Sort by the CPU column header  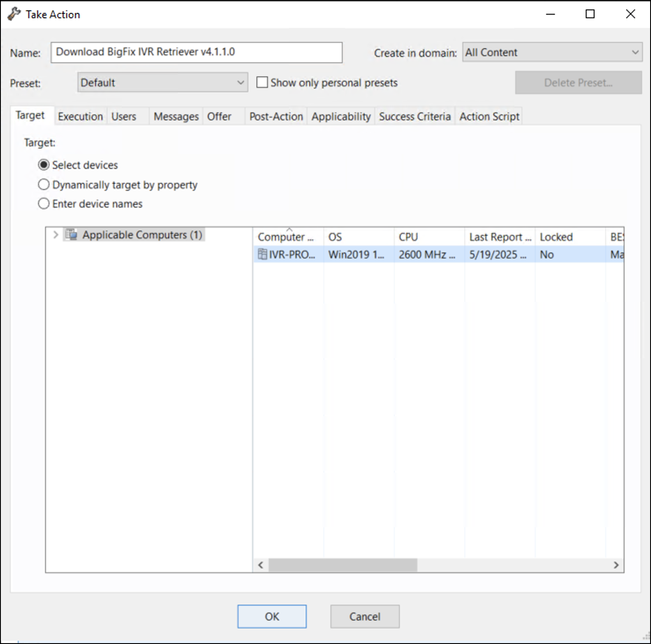click(429, 237)
